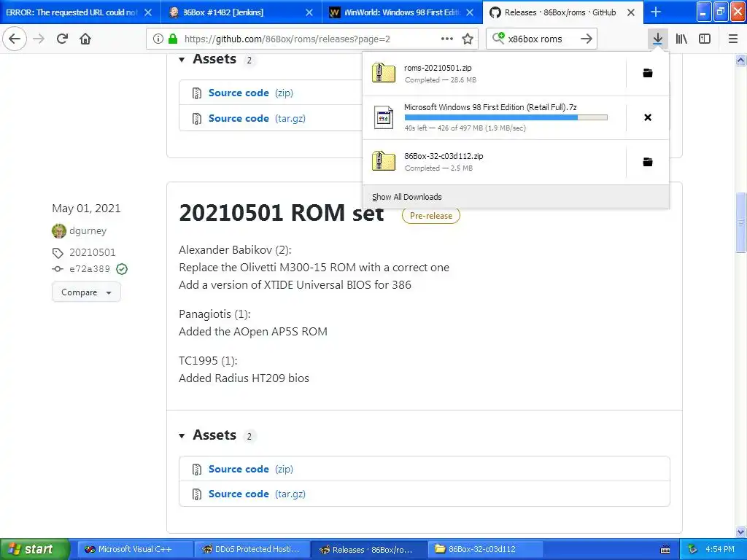Image resolution: width=747 pixels, height=560 pixels.
Task: Show site information icon in address bar
Action: point(158,39)
